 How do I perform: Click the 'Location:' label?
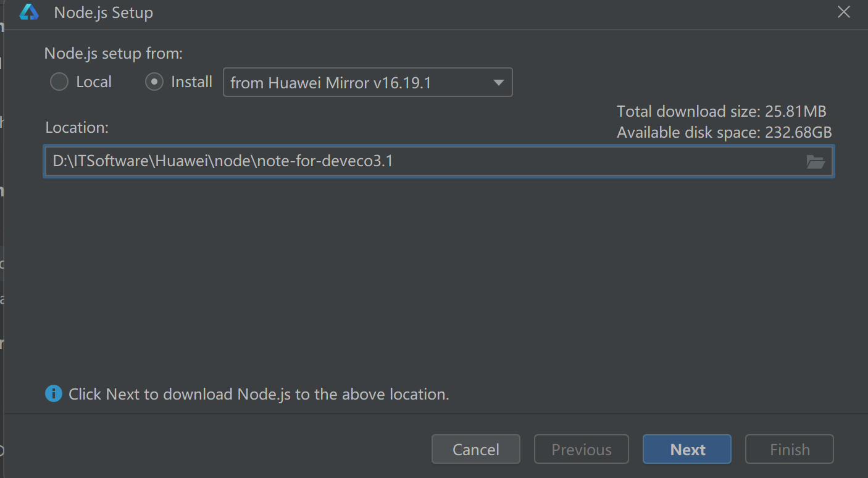tap(77, 128)
